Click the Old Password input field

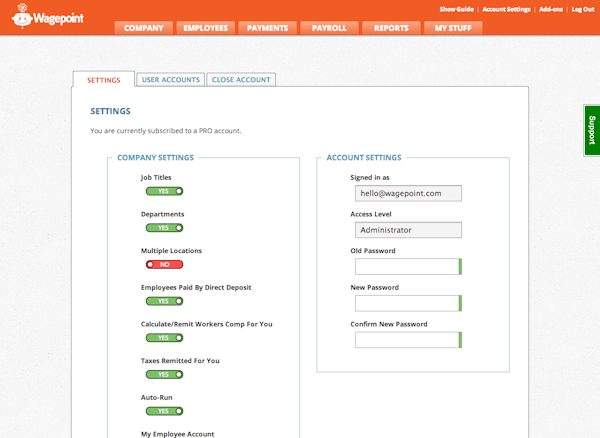point(407,266)
